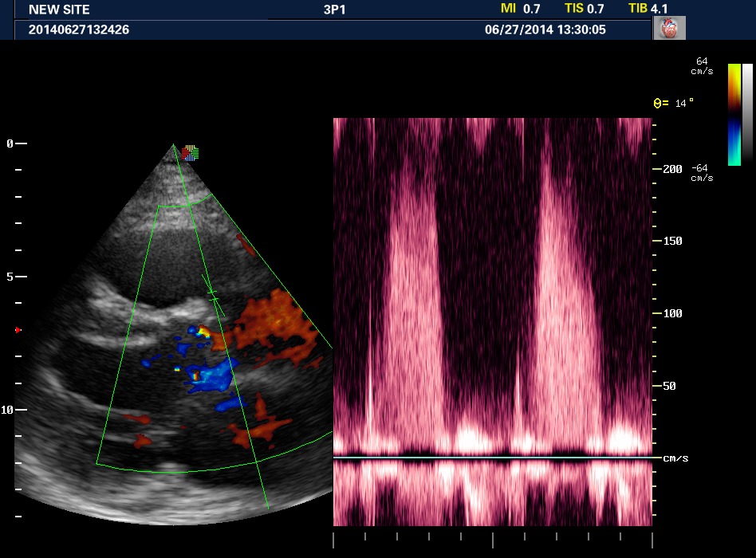This screenshot has height=558, width=756.
Task: Select the NEW SITE label
Action: point(59,10)
